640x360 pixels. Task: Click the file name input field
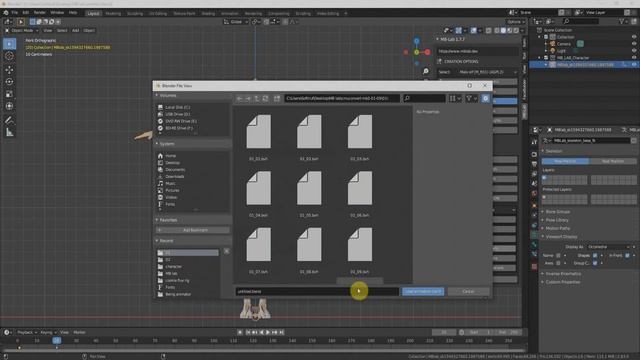tap(317, 291)
